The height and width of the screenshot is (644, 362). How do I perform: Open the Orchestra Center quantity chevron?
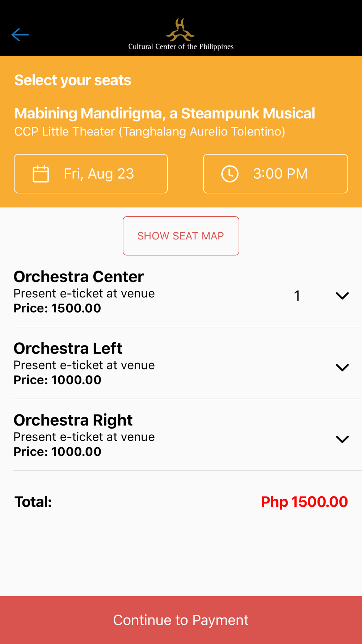342,296
